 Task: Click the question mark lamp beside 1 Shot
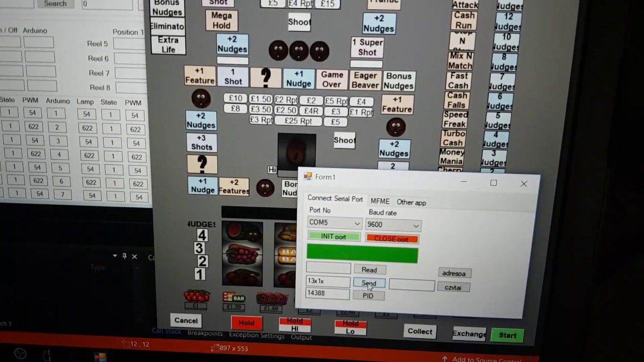click(266, 77)
